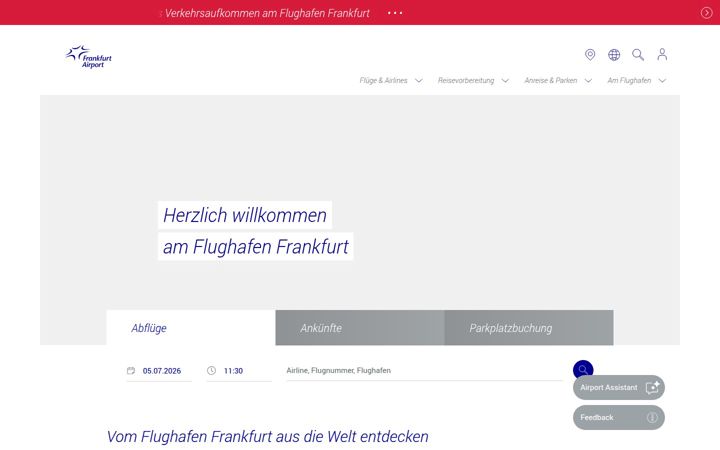Switch to the Parkplatzbuchung tab
This screenshot has height=450, width=720.
529,328
